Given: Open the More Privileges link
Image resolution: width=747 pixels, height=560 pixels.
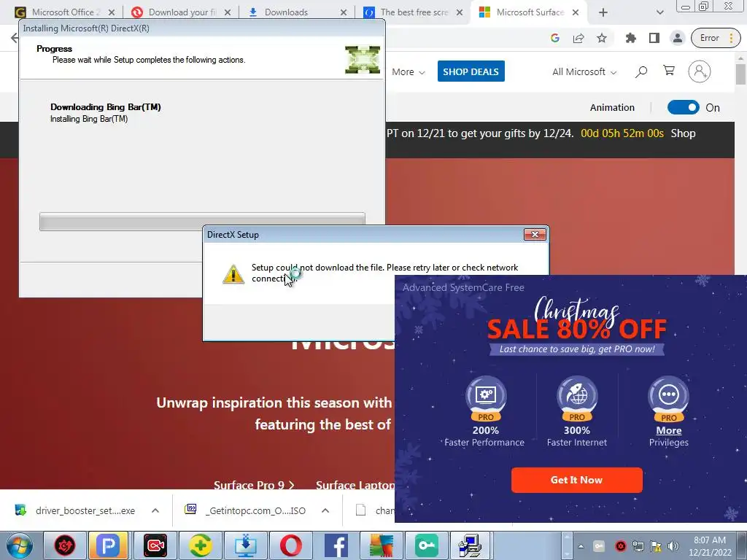Looking at the screenshot, I should click(668, 430).
